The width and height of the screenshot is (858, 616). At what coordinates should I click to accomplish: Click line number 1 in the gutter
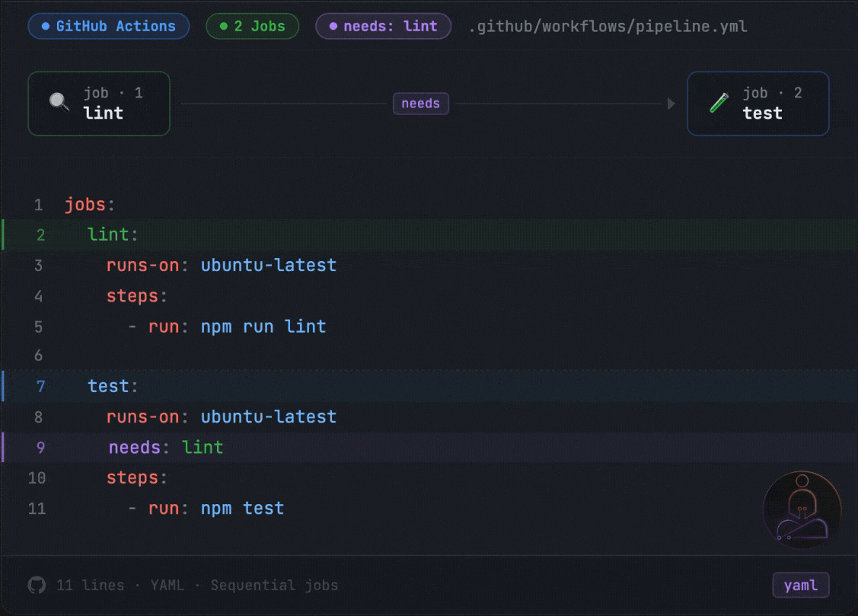(x=38, y=205)
